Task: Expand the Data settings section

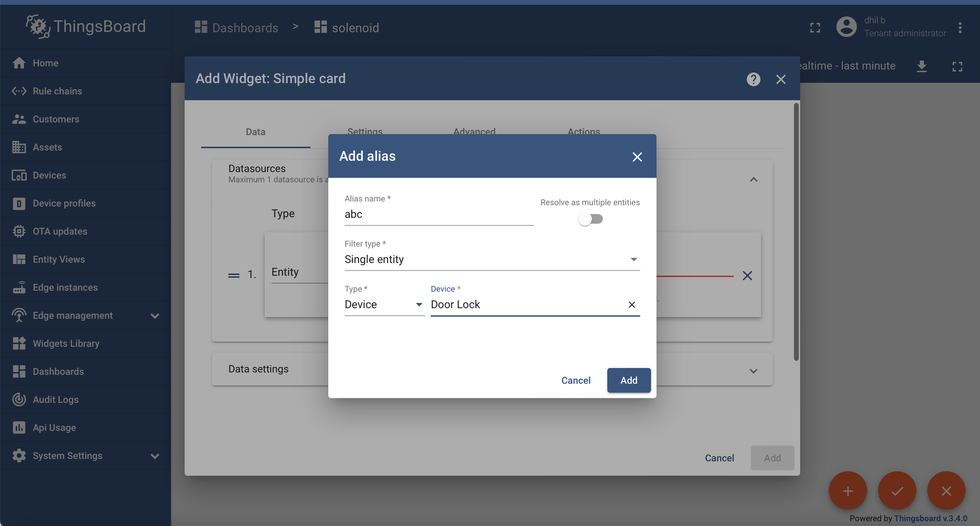Action: 753,371
